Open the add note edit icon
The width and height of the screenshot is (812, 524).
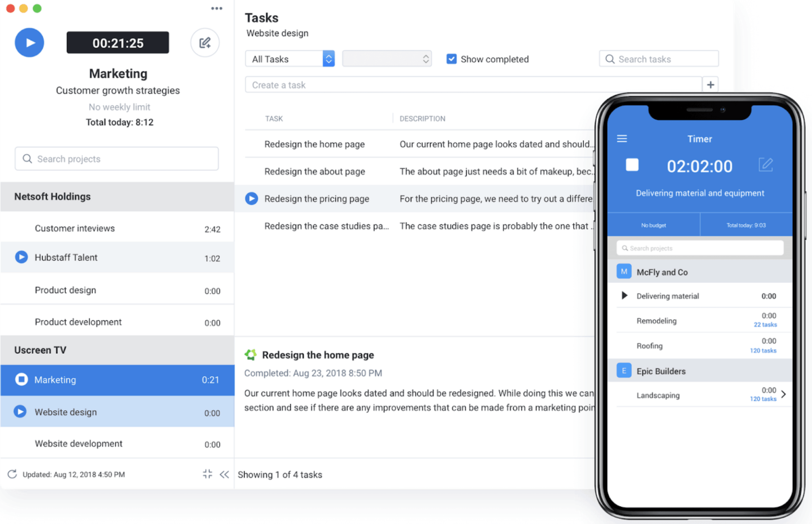point(205,43)
